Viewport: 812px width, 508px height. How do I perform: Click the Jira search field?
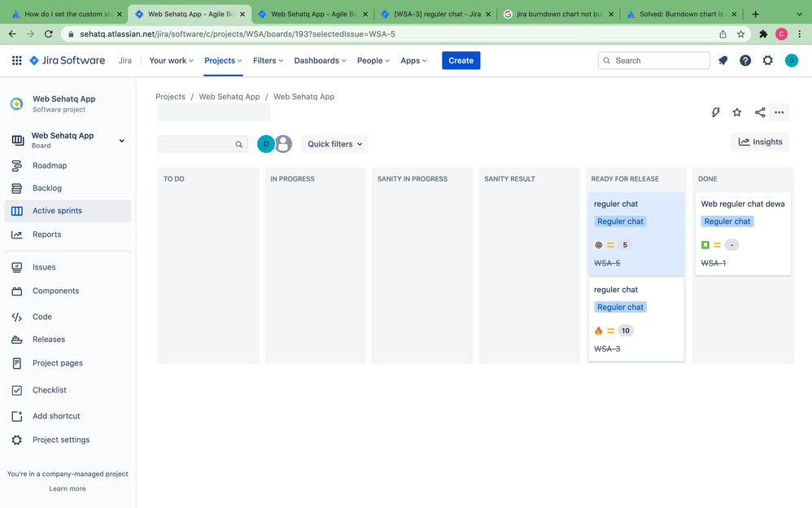(653, 60)
